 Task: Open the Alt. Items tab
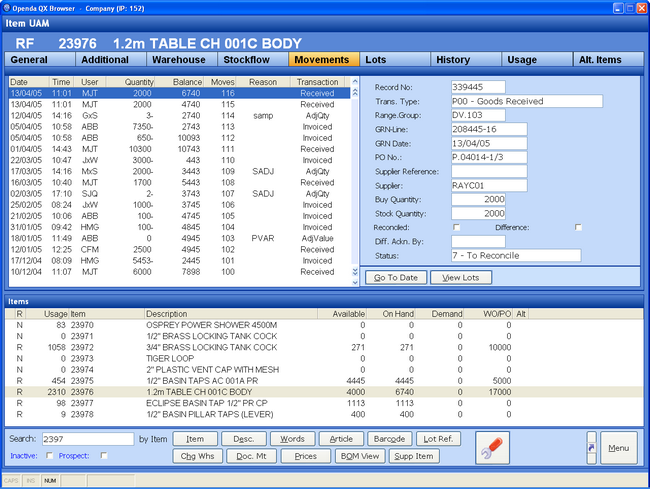pos(608,60)
